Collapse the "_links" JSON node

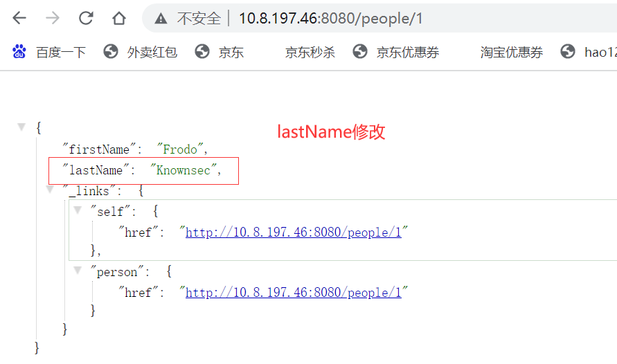click(x=49, y=189)
